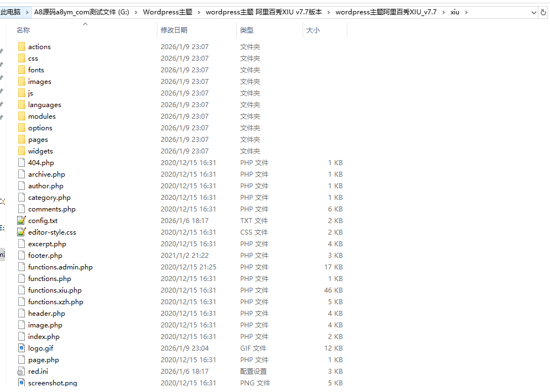Open the css folder

34,58
